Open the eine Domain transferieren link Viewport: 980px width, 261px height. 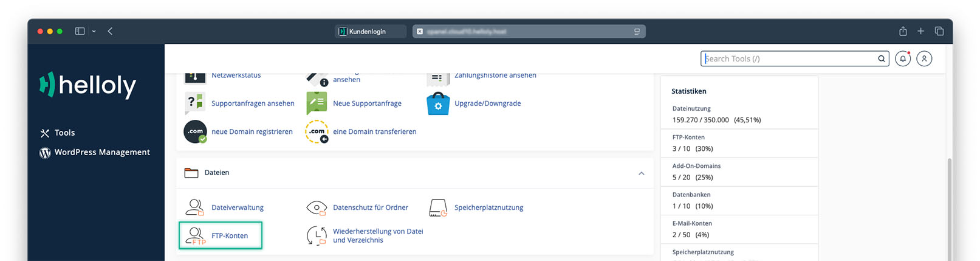tap(374, 131)
